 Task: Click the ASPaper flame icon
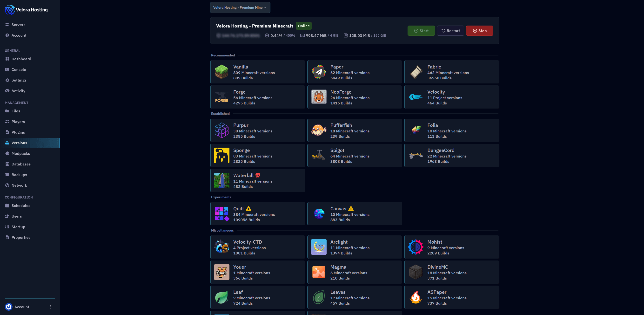tap(416, 297)
